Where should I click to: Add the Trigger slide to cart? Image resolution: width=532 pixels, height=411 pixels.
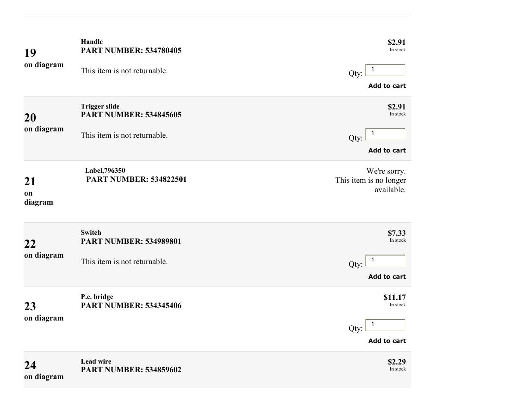[387, 150]
